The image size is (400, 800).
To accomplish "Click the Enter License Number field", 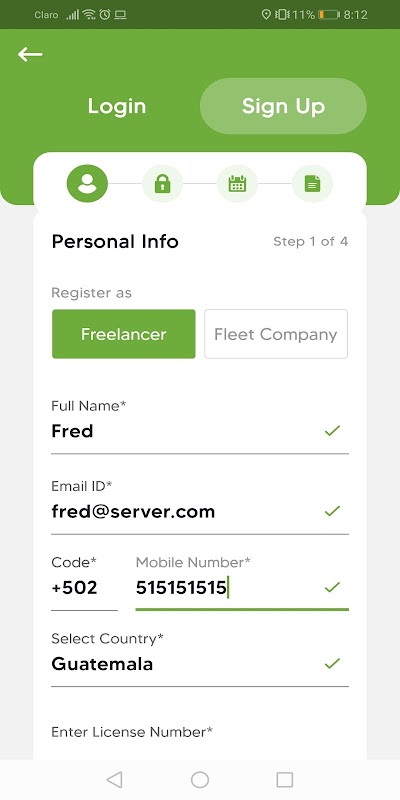I will (200, 742).
